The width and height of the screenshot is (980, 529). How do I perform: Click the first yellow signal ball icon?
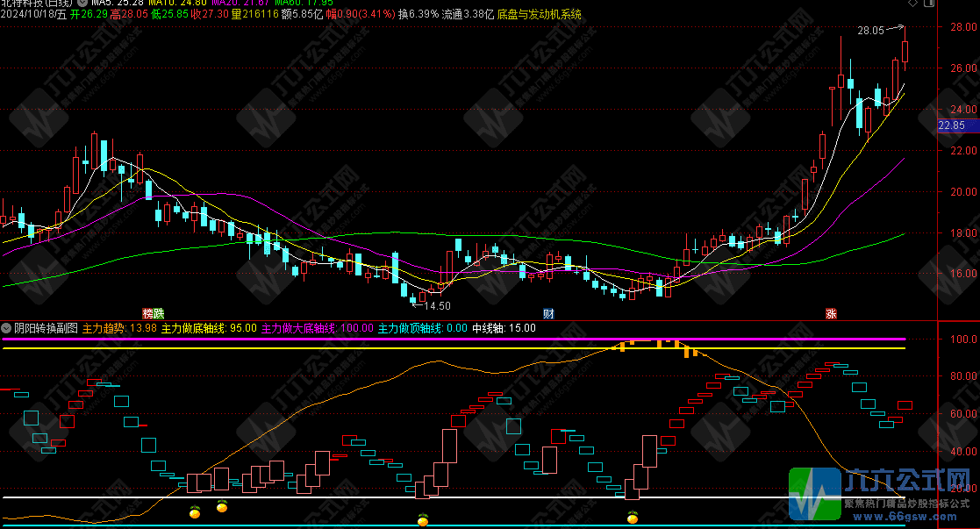point(195,509)
